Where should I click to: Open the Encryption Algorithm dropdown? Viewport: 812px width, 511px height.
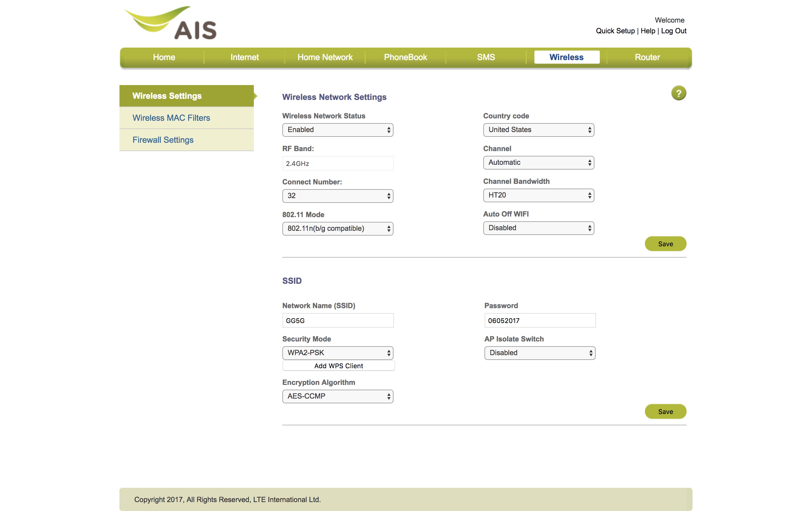pyautogui.click(x=338, y=396)
